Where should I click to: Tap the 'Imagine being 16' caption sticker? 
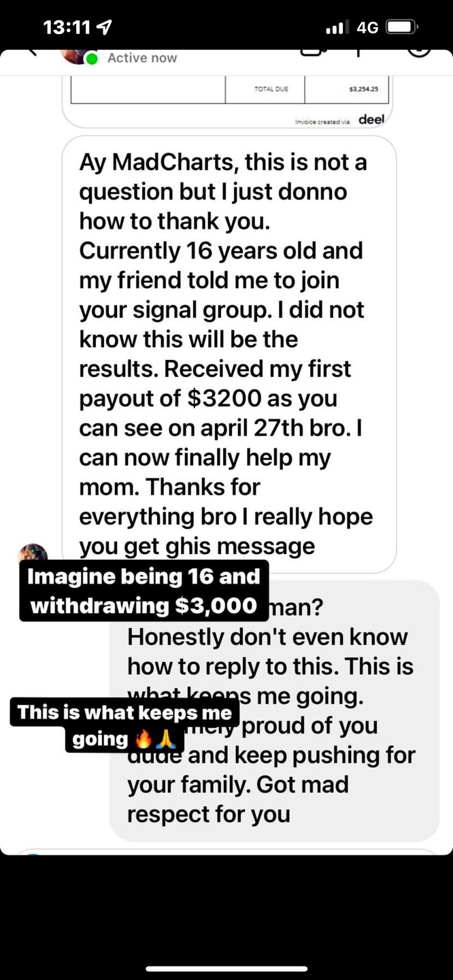(144, 591)
